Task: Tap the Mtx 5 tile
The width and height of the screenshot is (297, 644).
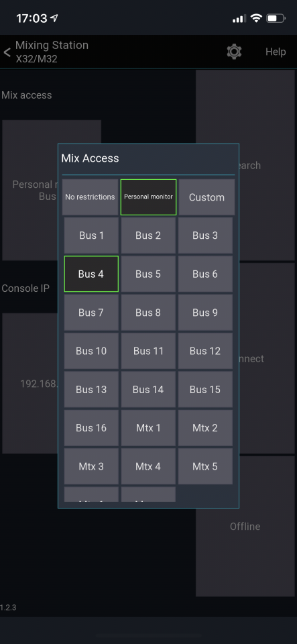Action: point(205,466)
